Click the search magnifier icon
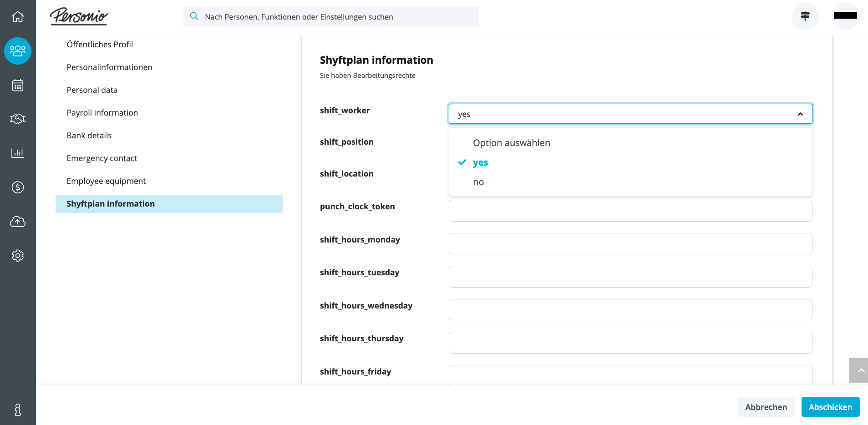This screenshot has height=425, width=868. (194, 16)
